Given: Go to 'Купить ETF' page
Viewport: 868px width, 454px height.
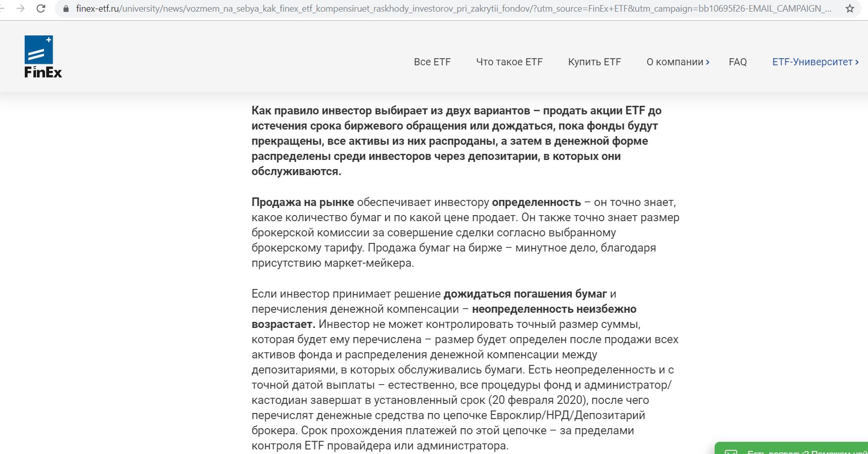Looking at the screenshot, I should point(594,62).
